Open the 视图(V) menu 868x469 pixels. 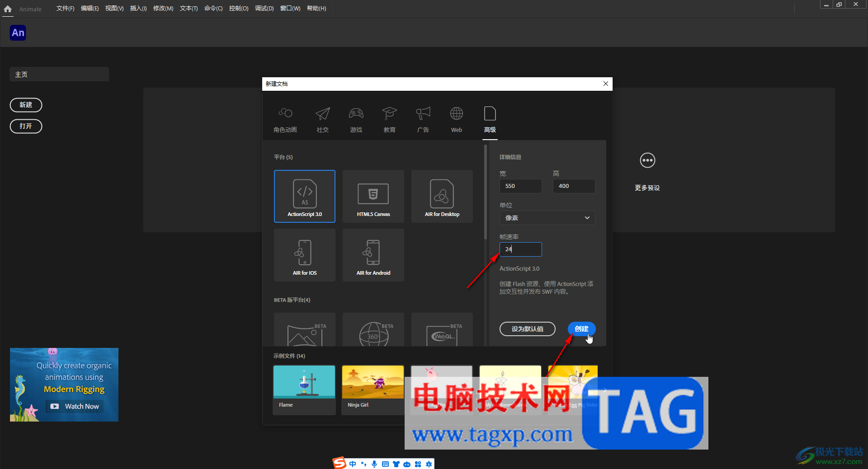pos(114,9)
